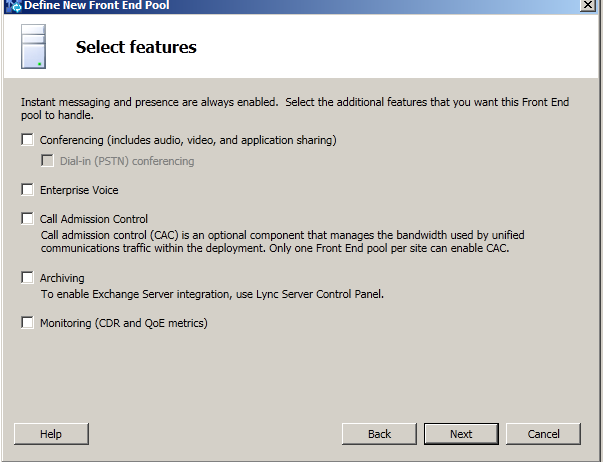Toggle the Call Admission Control checkbox
This screenshot has width=603, height=462.
coord(28,219)
